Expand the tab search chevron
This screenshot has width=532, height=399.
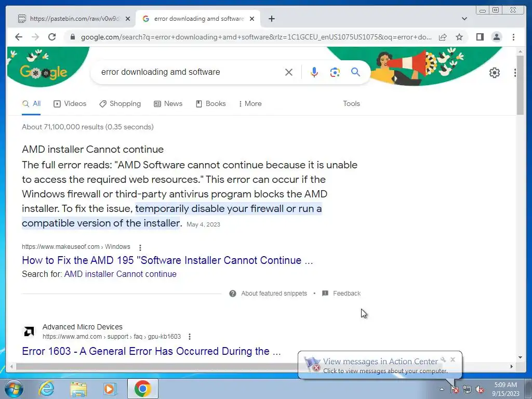coord(464,19)
